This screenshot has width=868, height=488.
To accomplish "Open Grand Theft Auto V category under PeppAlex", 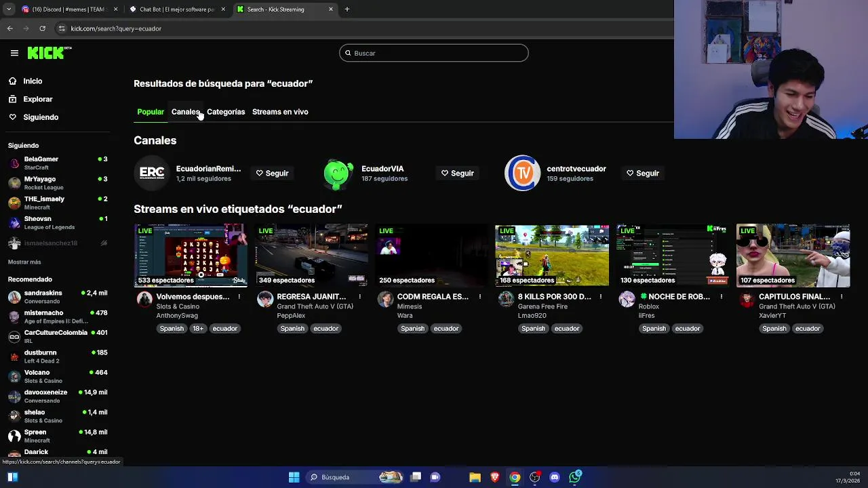I will pos(315,307).
